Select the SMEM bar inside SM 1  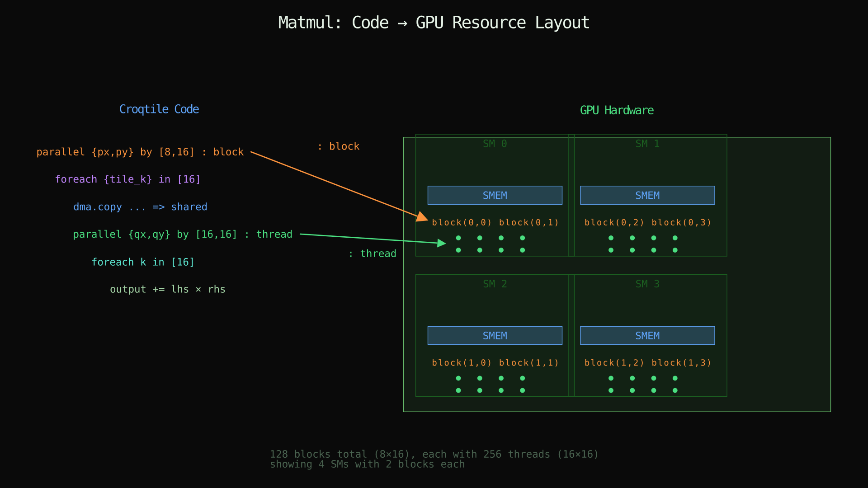click(x=647, y=195)
